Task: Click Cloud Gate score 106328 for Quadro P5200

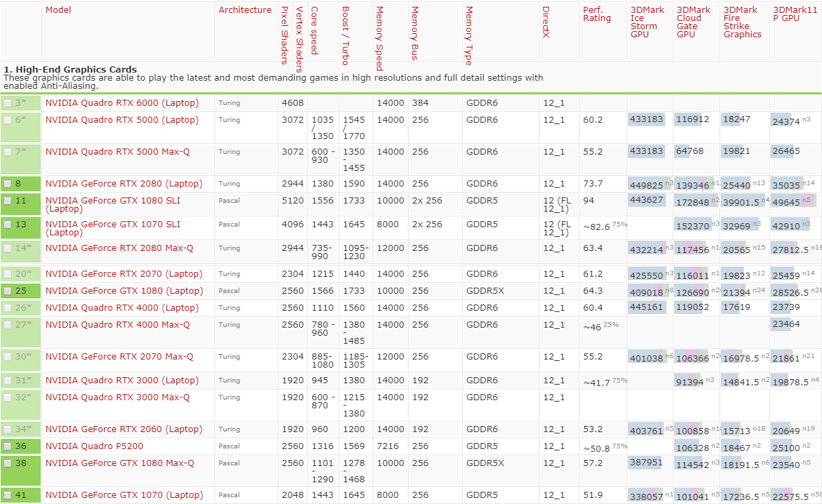Action: click(x=692, y=448)
